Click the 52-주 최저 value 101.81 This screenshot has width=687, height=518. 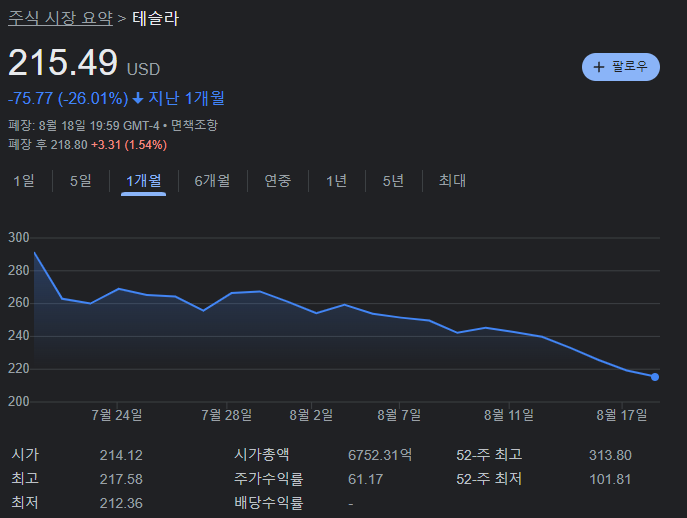tap(610, 479)
